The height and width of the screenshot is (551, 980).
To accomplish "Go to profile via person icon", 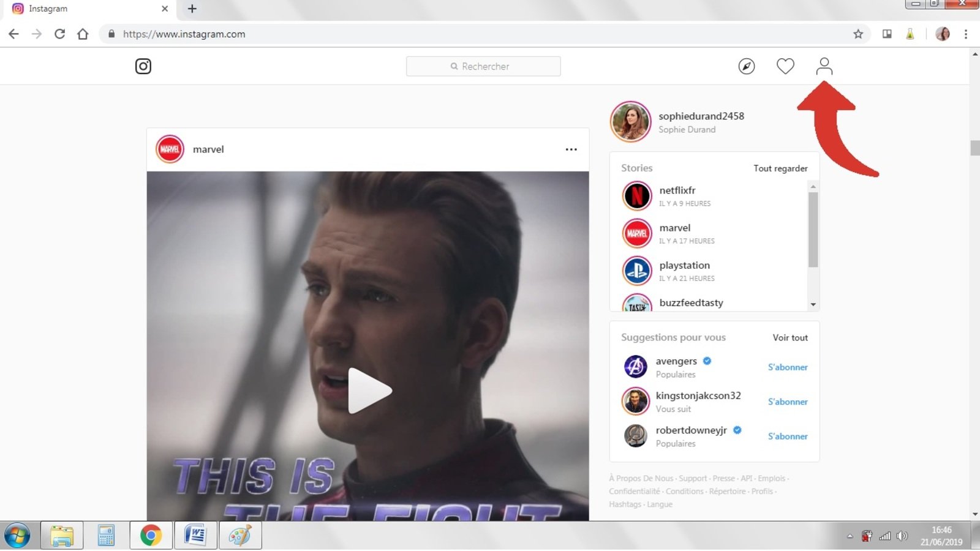I will point(824,66).
